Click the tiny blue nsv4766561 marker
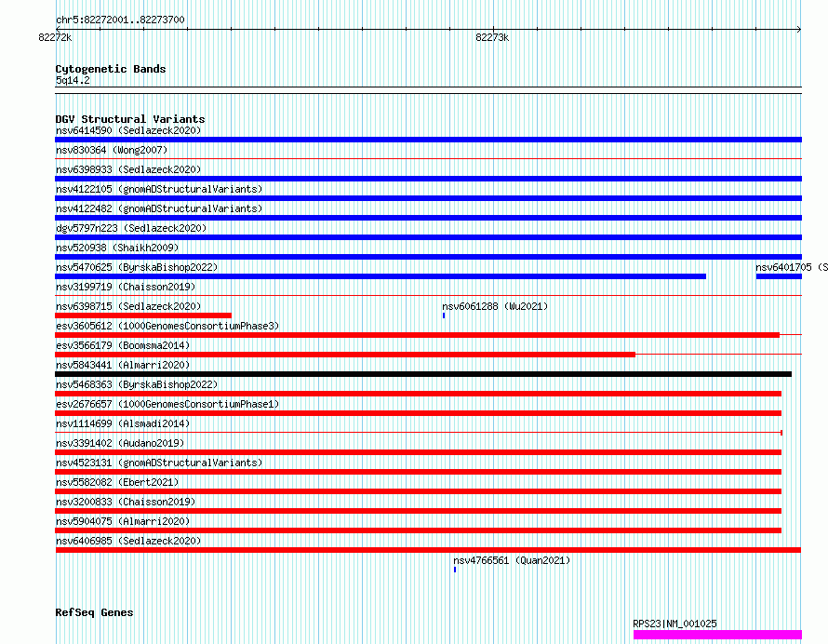 (x=455, y=570)
